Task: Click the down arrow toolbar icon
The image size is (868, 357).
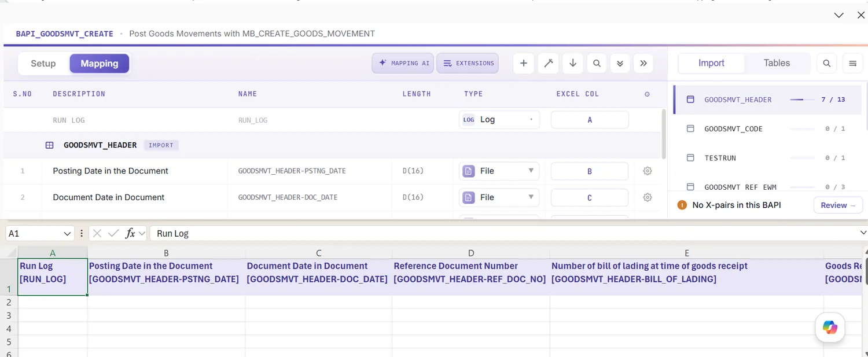Action: pos(573,64)
